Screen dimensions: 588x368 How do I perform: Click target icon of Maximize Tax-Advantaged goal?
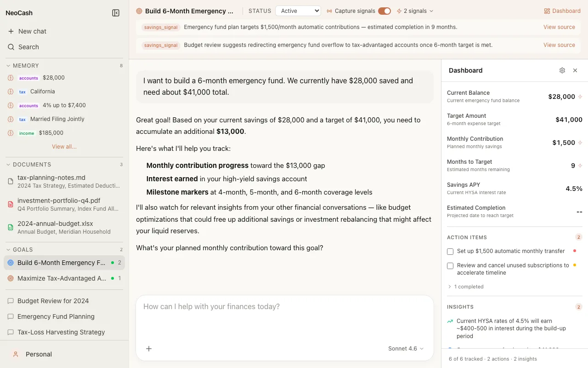[11, 278]
